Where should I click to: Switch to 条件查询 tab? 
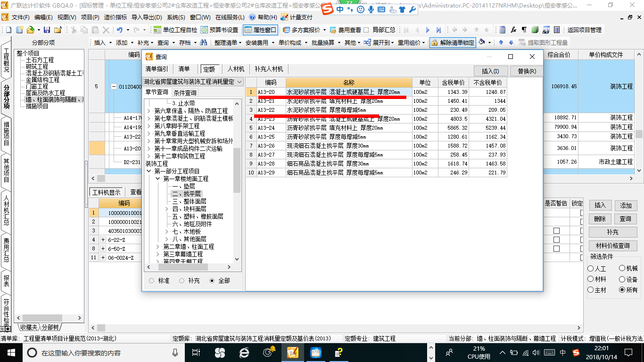[185, 92]
